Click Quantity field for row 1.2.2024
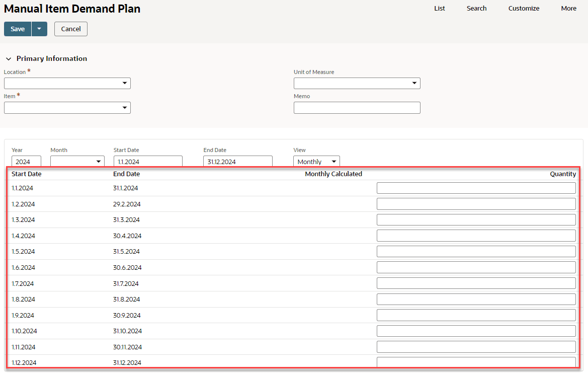The image size is (588, 374). 476,204
